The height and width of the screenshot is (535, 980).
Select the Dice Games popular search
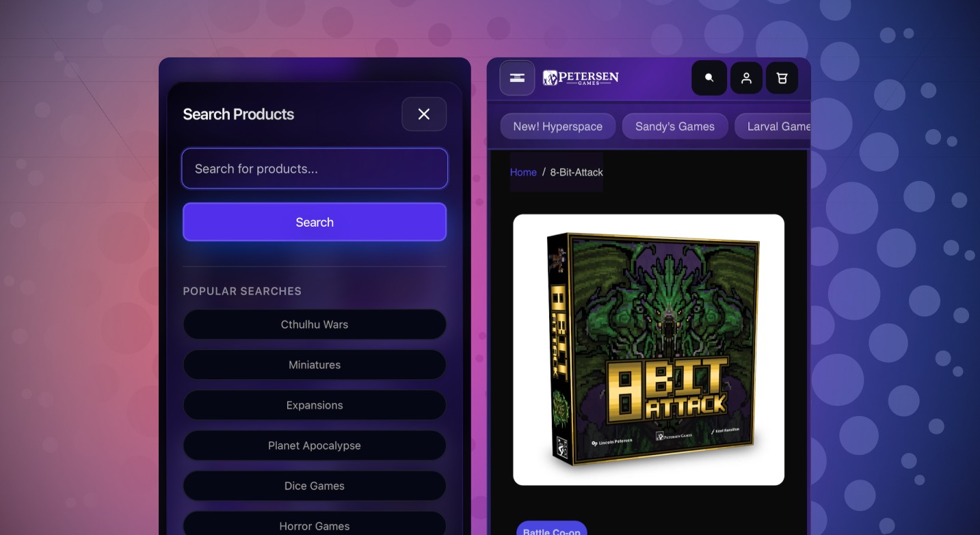click(x=315, y=486)
